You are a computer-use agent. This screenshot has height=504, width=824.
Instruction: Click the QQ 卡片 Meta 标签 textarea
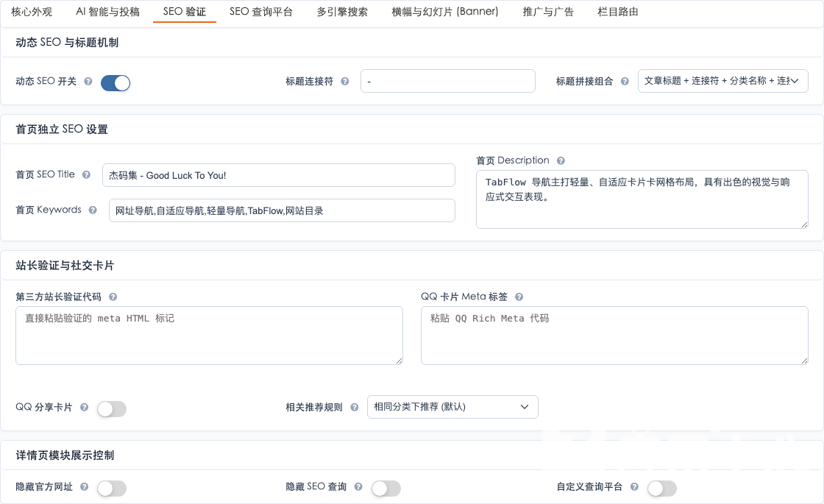point(614,336)
